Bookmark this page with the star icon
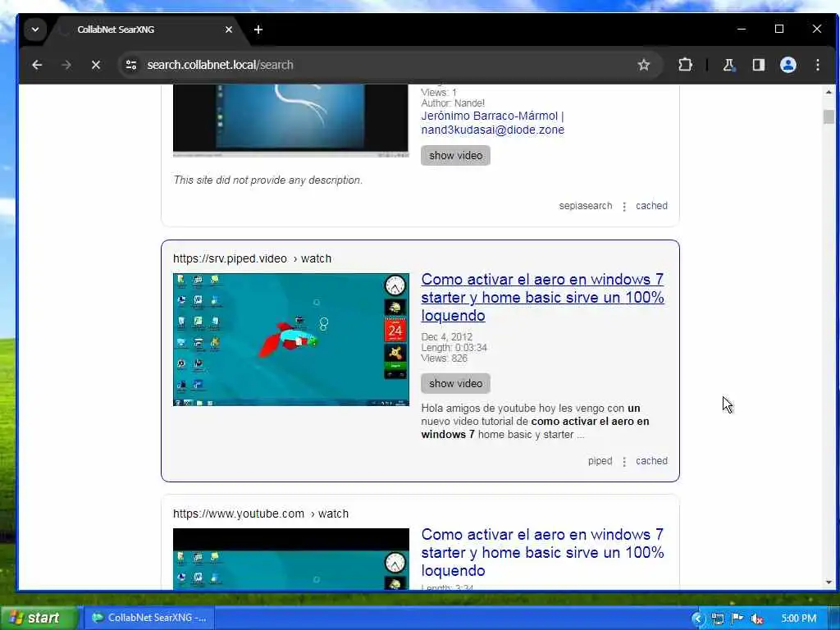 pos(644,65)
